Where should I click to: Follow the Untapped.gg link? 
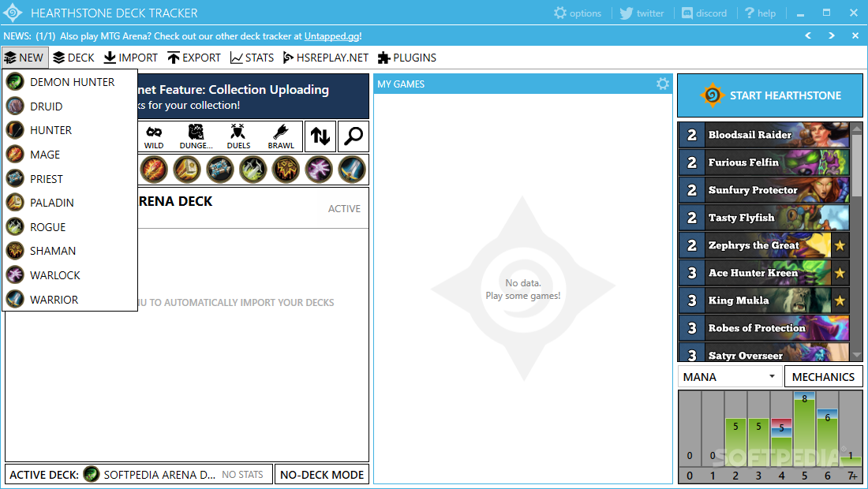pos(331,36)
